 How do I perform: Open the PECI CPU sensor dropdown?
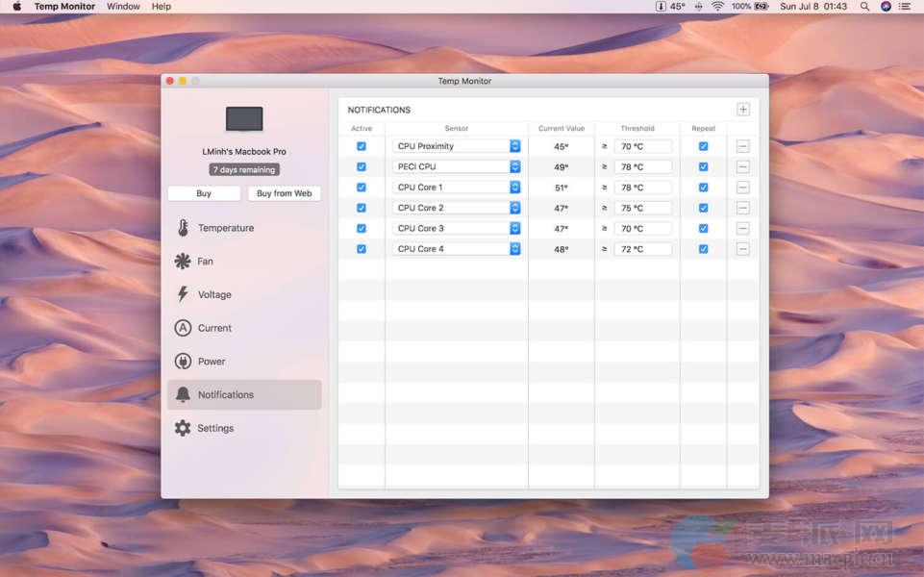point(514,167)
